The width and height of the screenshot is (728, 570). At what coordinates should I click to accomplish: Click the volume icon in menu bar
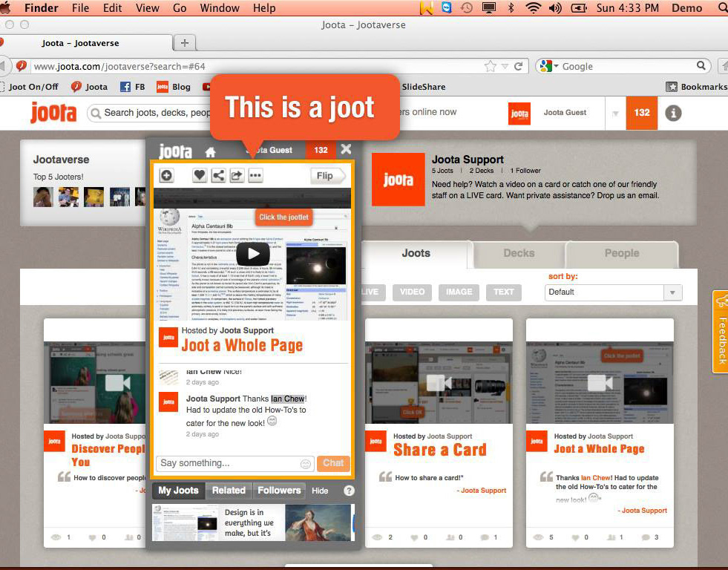tap(555, 8)
